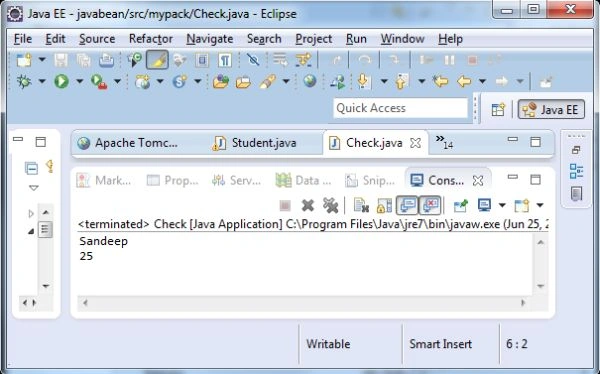Click the Previous Annotation arrow icon

(402, 81)
